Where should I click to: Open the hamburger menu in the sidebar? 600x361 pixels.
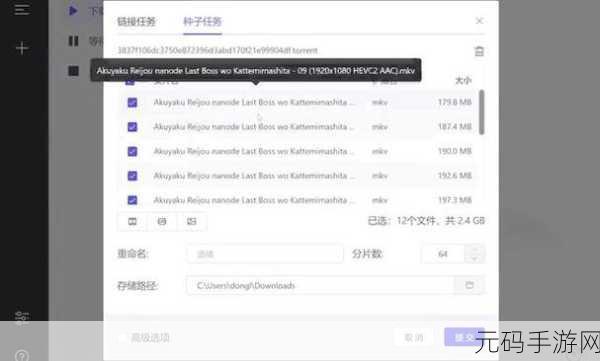22,10
